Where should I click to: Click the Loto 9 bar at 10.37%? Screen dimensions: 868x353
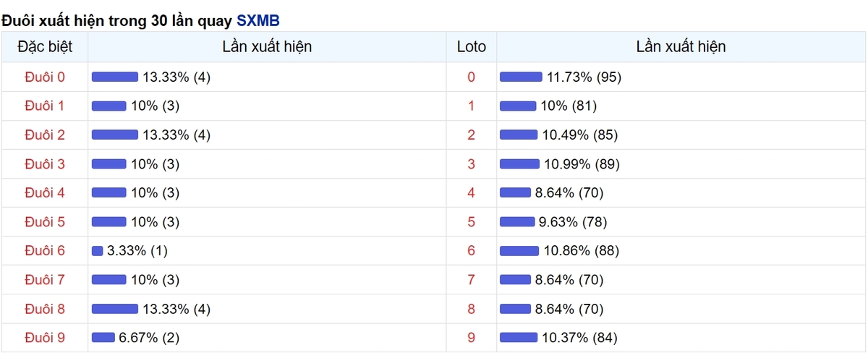coord(519,338)
